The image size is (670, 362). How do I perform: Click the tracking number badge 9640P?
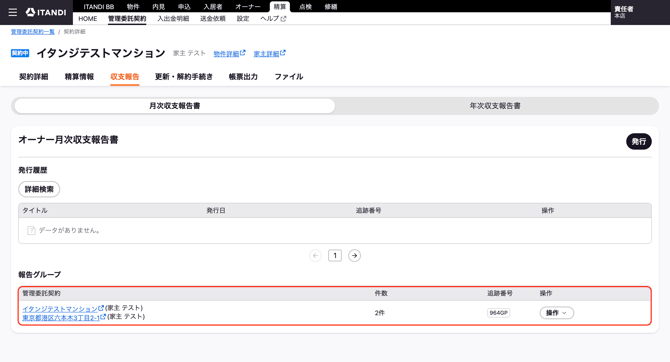click(x=498, y=313)
